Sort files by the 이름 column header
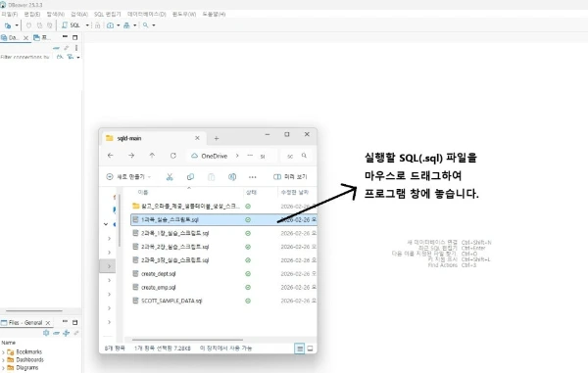 [x=143, y=192]
